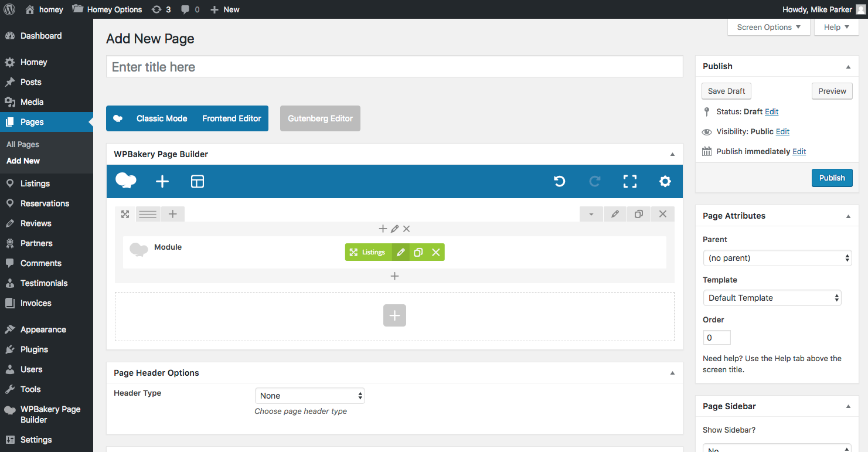The image size is (868, 452).
Task: Add new element in empty area
Action: (394, 315)
